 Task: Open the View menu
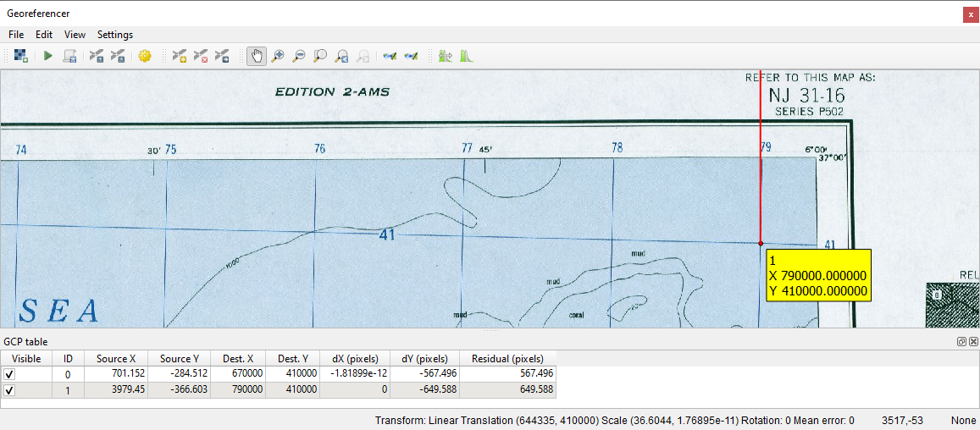[75, 35]
